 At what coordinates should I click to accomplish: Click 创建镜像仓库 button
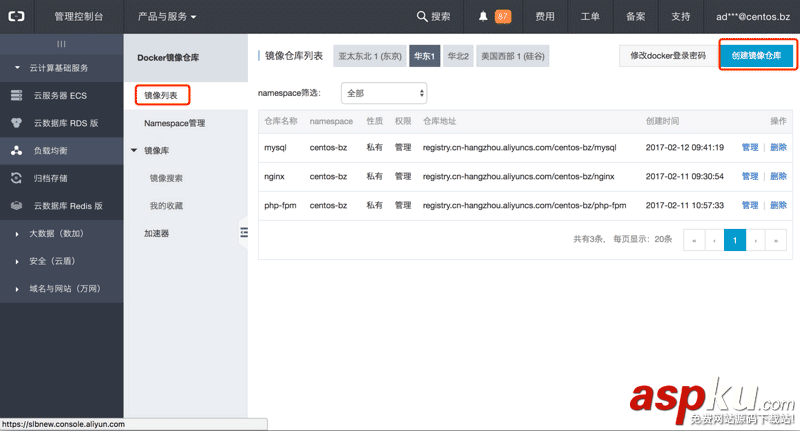(x=757, y=56)
